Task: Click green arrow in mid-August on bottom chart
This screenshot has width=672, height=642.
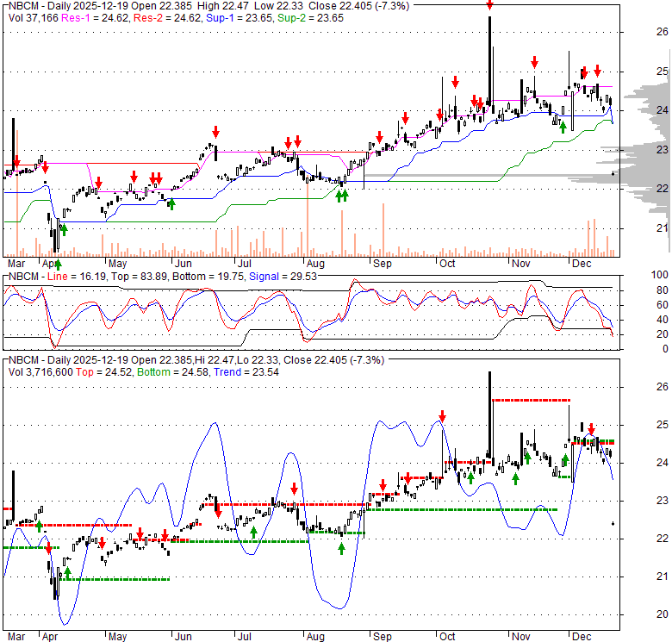Action: point(341,548)
